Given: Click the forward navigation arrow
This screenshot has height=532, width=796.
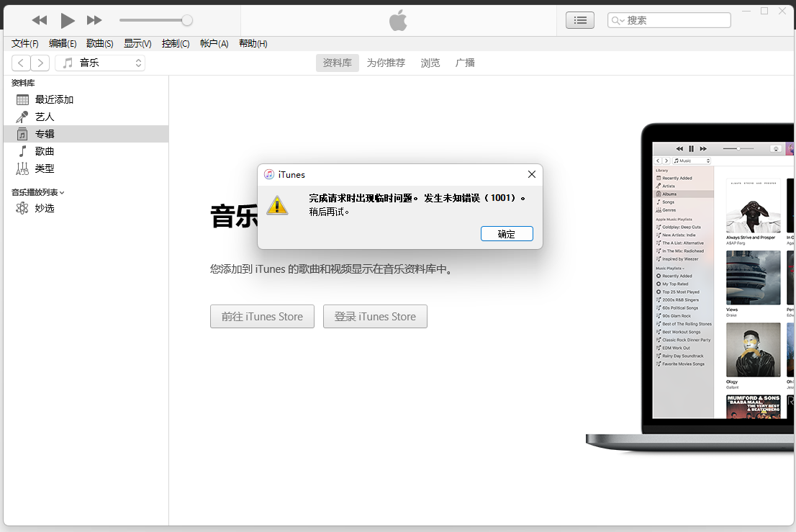Looking at the screenshot, I should tap(40, 63).
